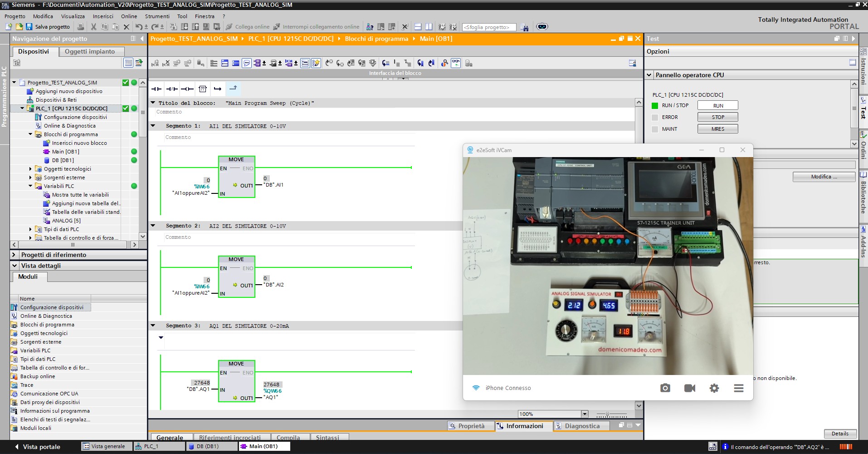868x454 pixels.
Task: Collapse Segmento 1 network
Action: tap(153, 126)
